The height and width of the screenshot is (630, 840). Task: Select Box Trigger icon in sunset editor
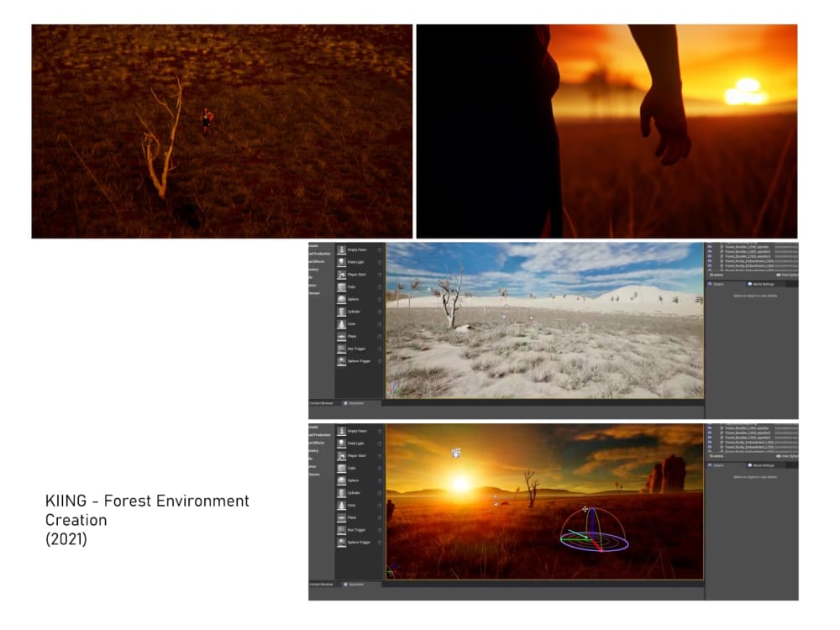341,530
